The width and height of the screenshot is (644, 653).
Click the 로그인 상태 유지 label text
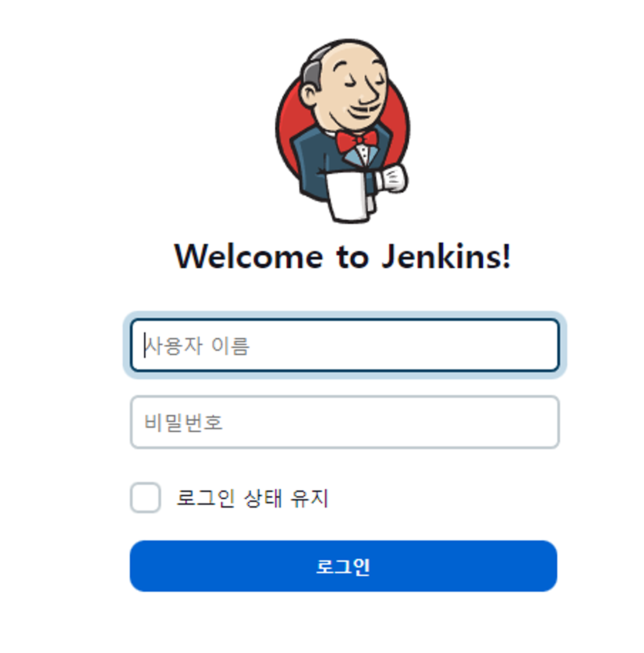(x=252, y=498)
